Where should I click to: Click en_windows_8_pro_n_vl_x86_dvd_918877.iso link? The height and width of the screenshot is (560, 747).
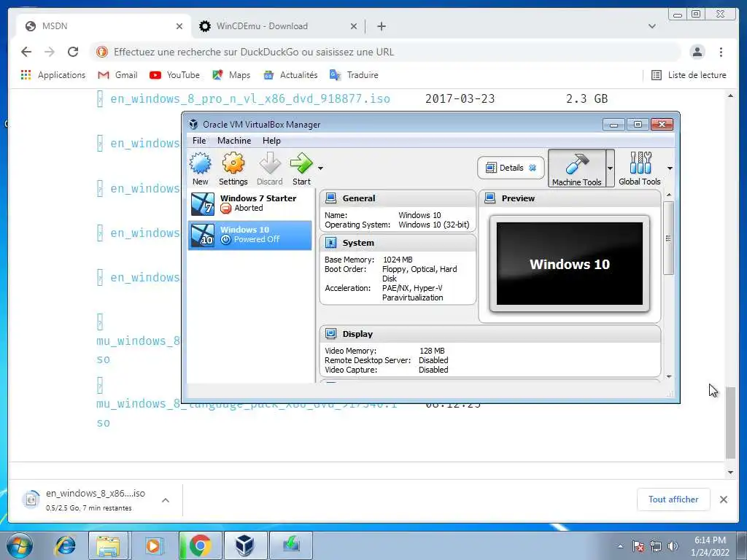click(x=250, y=98)
